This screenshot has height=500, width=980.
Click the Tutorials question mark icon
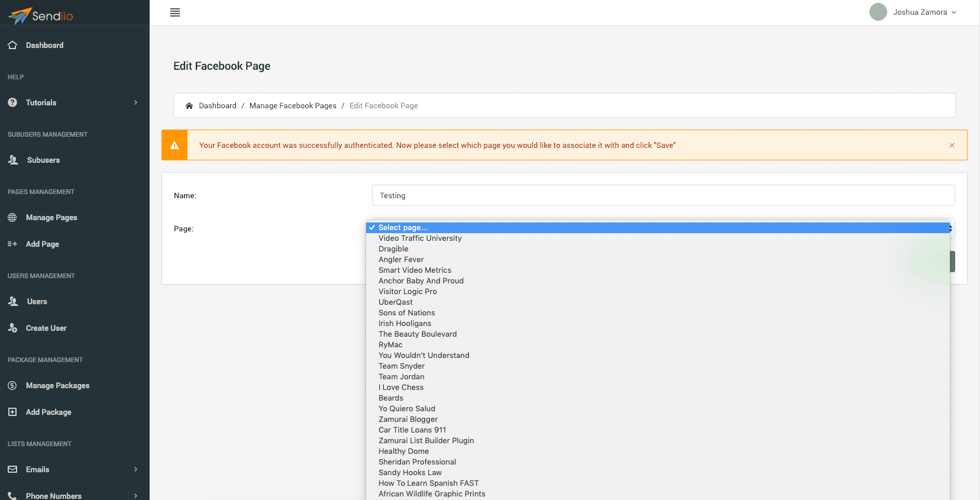12,102
